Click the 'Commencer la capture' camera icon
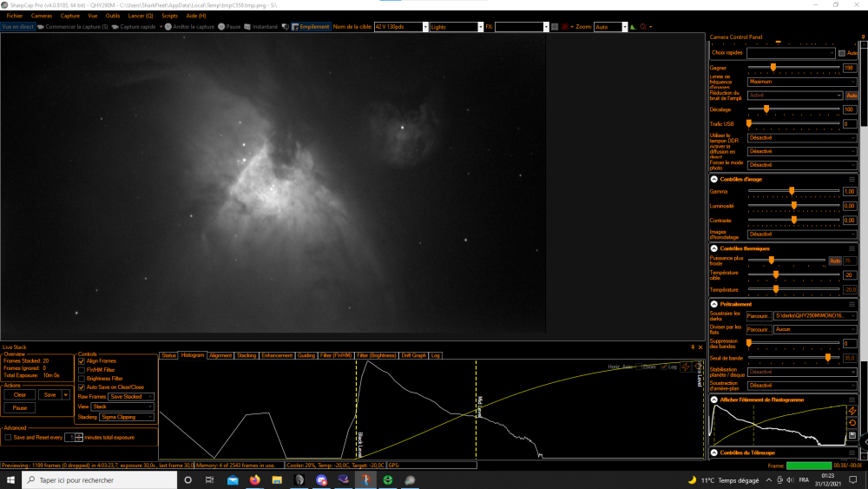Screen dimensions: 868x489 (x=41, y=27)
